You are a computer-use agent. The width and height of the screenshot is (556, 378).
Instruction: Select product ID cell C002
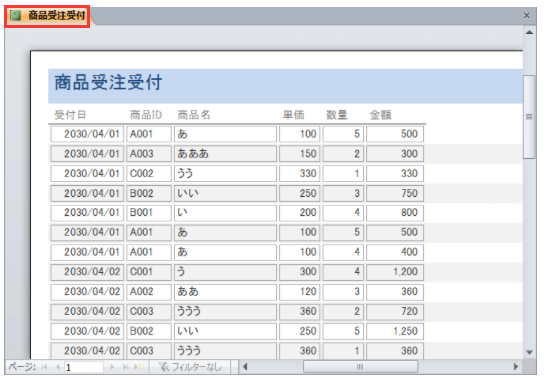149,173
